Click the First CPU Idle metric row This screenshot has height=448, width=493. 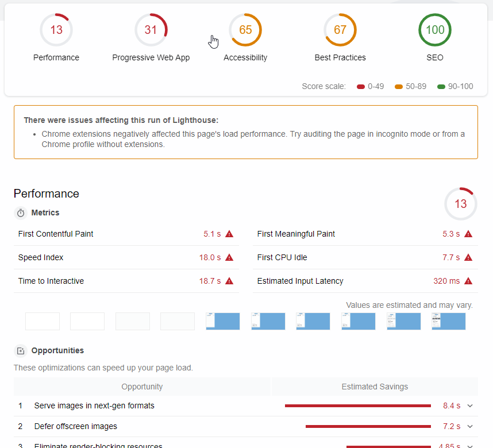(x=365, y=258)
